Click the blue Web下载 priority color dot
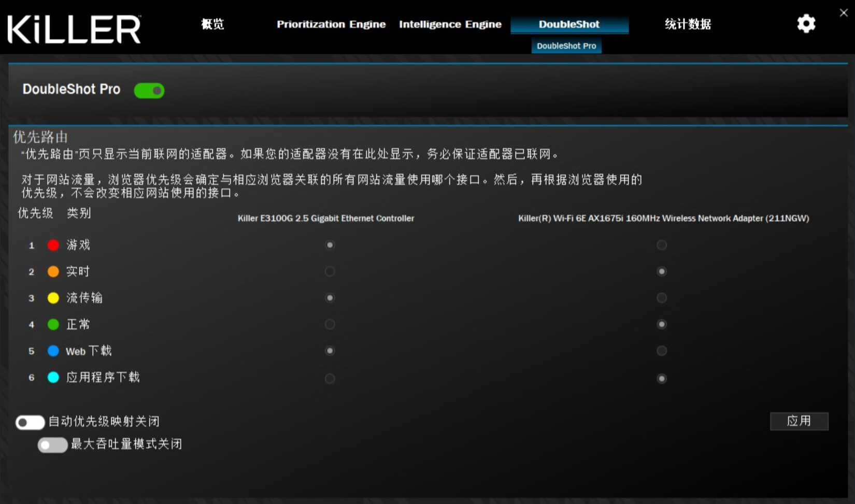 coord(53,351)
